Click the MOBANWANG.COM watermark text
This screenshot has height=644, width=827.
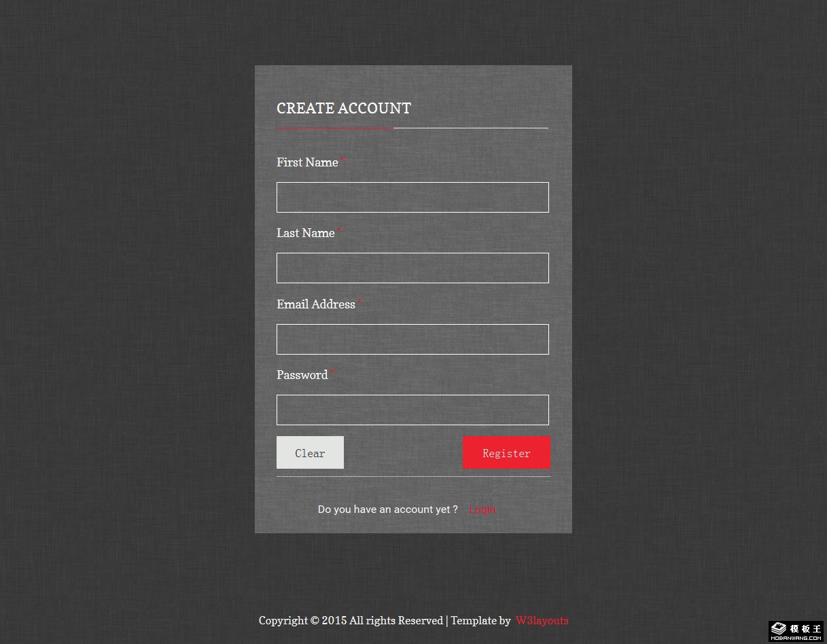(796, 639)
